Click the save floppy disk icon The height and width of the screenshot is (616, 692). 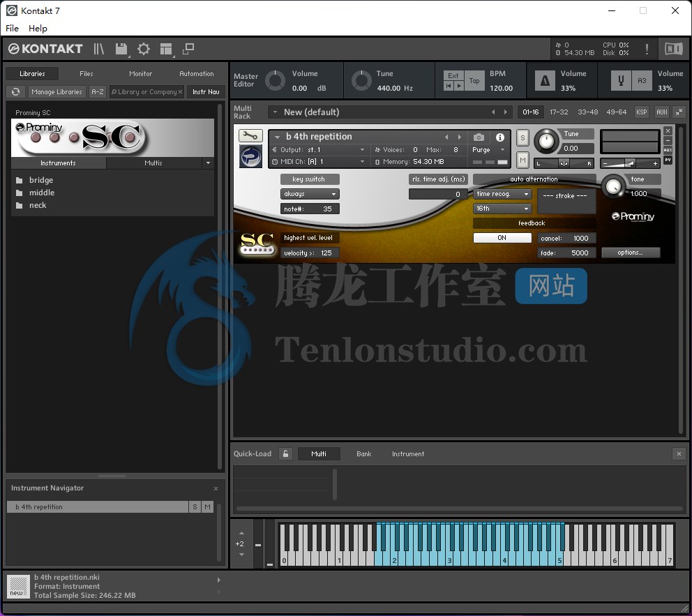121,49
